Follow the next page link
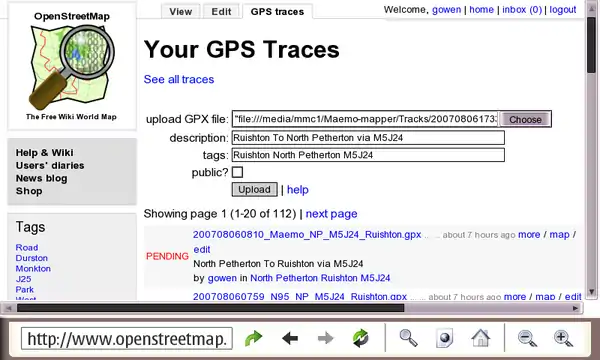Viewport: 600px width, 360px height. [x=331, y=213]
